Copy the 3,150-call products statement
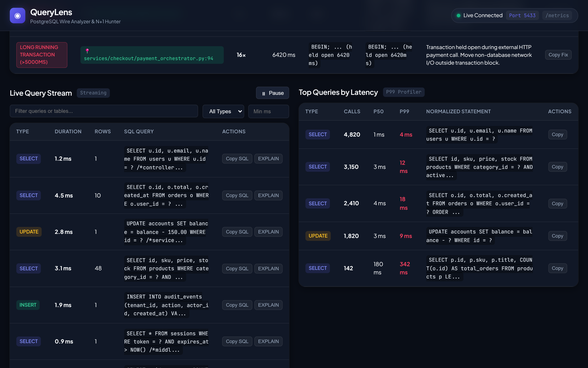Image resolution: width=588 pixels, height=368 pixels. point(557,167)
